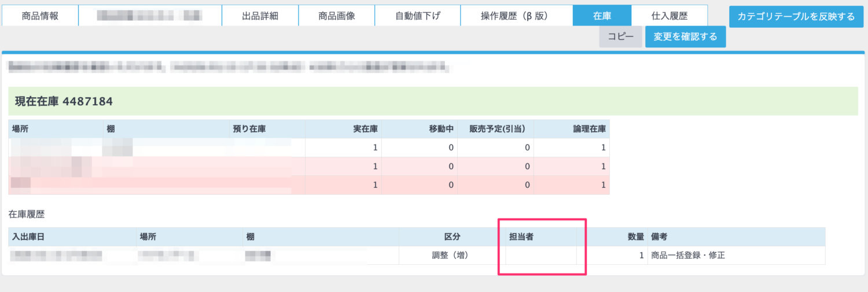Switch to the 出品詳細 tab
Viewport: 868px width, 292px height.
(260, 16)
